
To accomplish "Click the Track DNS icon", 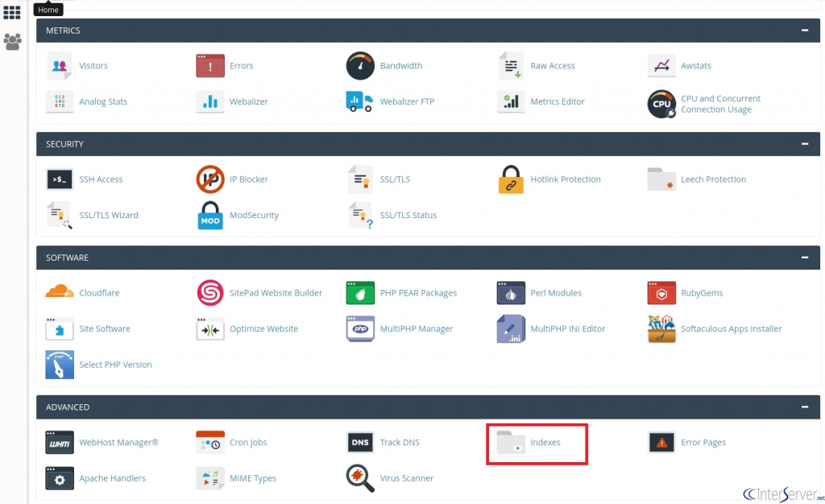I will tap(360, 443).
